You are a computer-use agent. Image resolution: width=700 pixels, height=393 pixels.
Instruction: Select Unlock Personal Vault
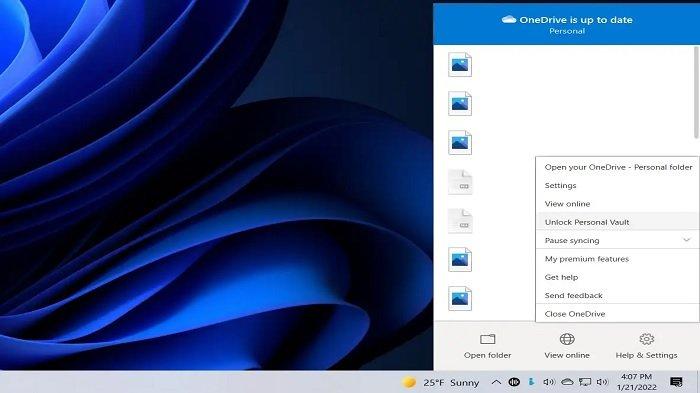pos(618,222)
